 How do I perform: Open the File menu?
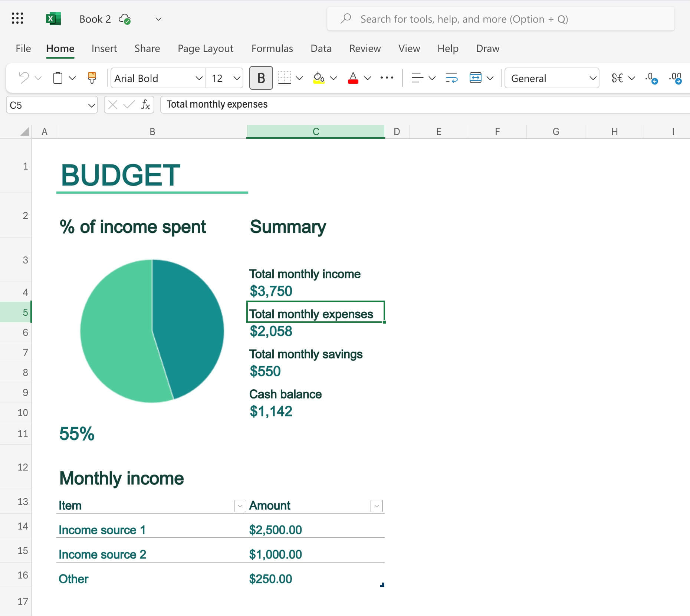tap(23, 48)
